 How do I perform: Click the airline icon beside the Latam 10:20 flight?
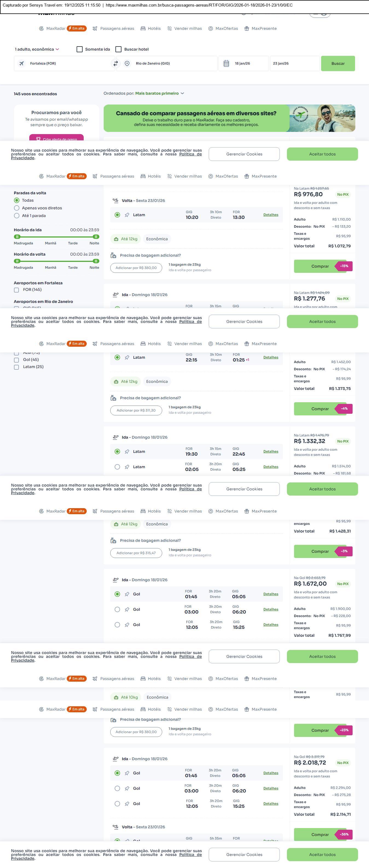[x=127, y=215]
